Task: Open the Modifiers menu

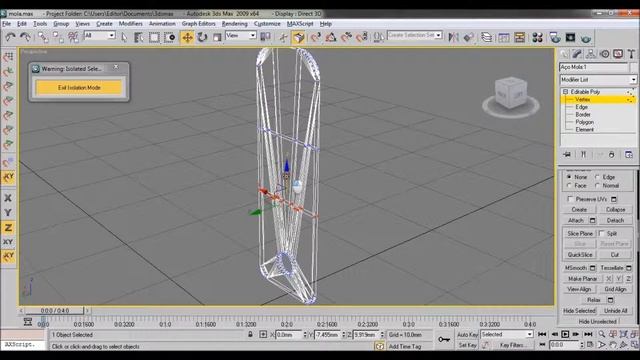Action: tap(131, 24)
